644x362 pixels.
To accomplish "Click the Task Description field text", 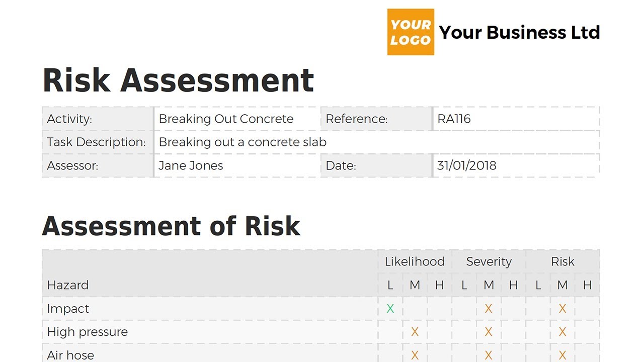I will [243, 142].
